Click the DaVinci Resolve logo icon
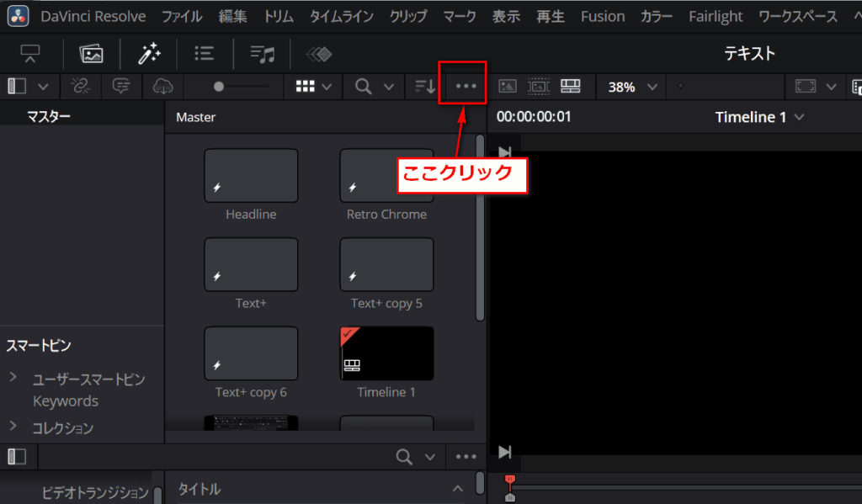This screenshot has width=862, height=504. click(x=19, y=16)
